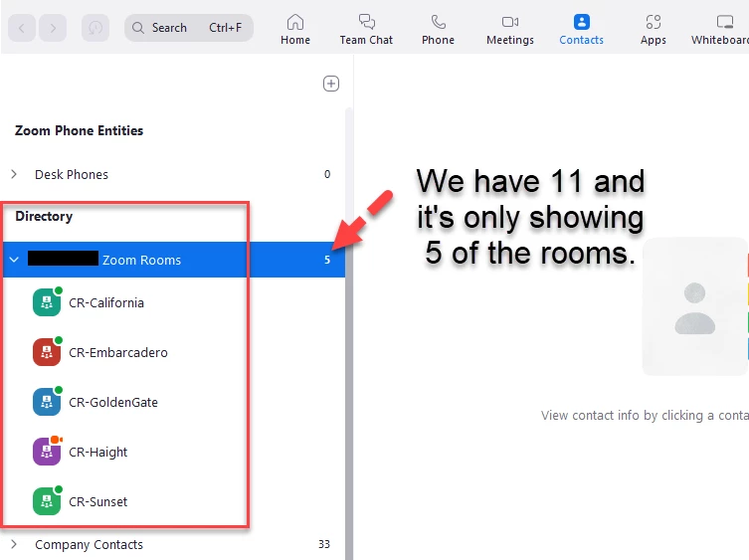Select the Contacts tab
The image size is (749, 560).
click(x=581, y=30)
